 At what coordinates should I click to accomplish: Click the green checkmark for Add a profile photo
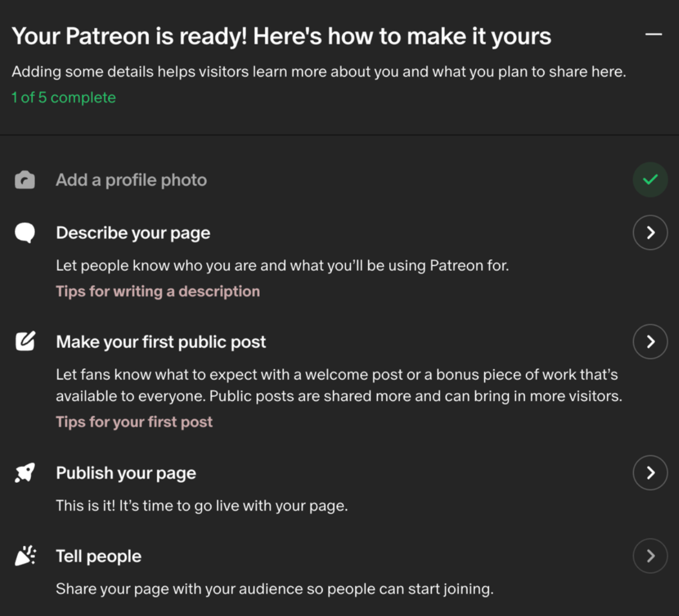650,180
